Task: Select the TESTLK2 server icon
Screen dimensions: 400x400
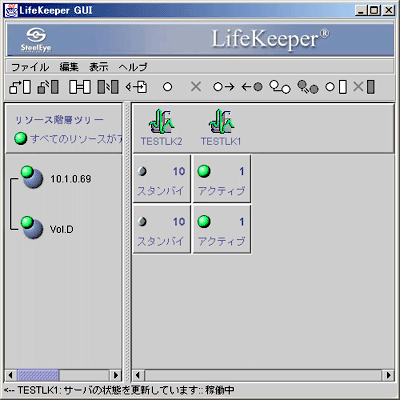Action: pos(162,121)
